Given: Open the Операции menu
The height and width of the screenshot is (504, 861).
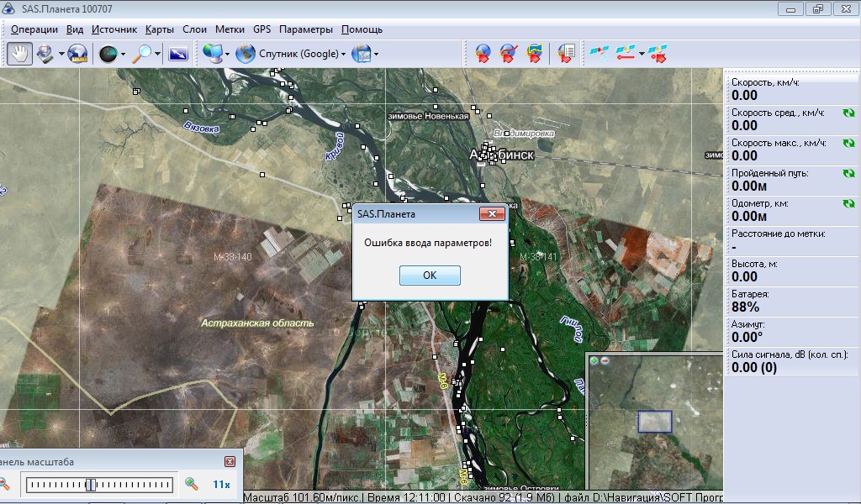Looking at the screenshot, I should point(34,29).
